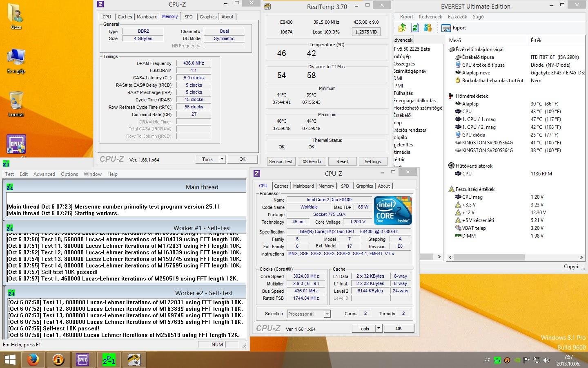Click RealTemp Reset button
The image size is (588, 368).
pos(342,161)
